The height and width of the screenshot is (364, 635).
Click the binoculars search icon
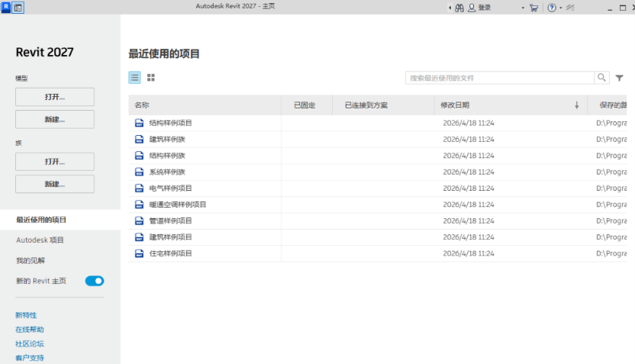[x=459, y=7]
